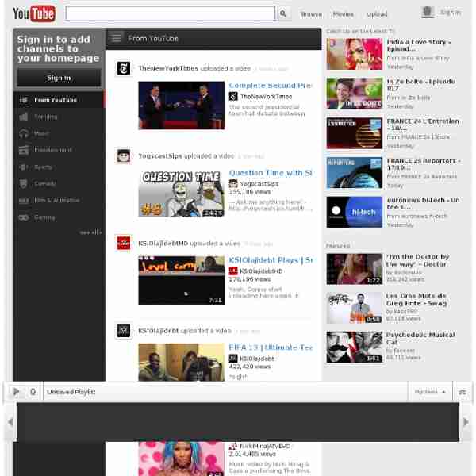
Task: Click the YouTube logo
Action: (33, 13)
